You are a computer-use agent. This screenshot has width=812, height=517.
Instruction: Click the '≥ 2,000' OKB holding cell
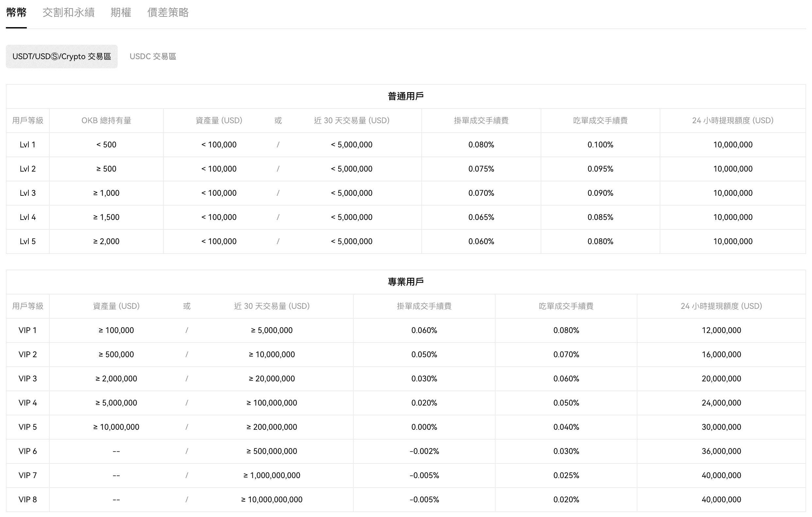[106, 241]
